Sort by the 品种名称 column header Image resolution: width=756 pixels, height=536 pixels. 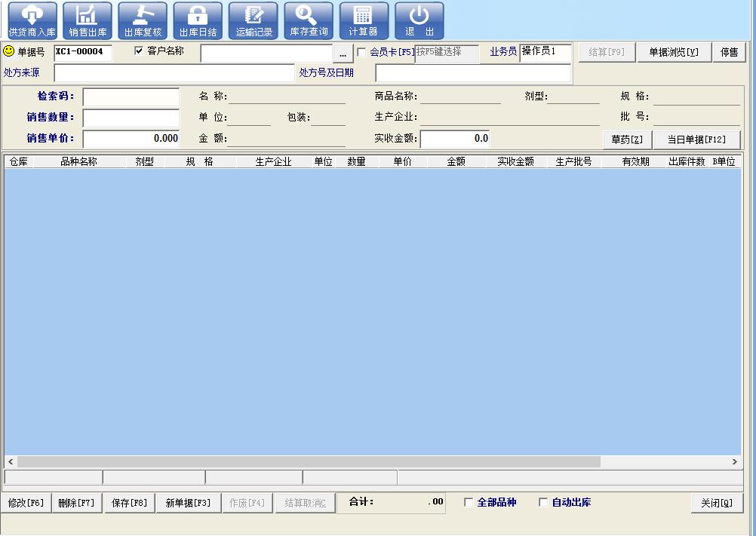click(x=78, y=161)
